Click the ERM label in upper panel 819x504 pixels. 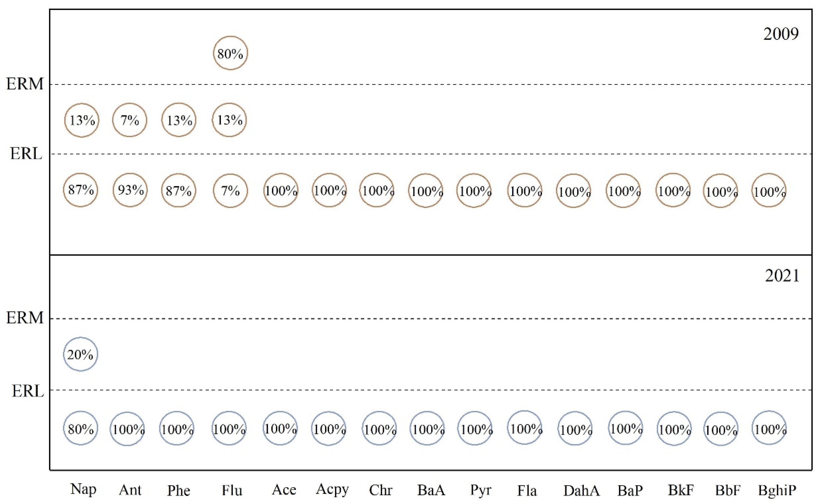click(x=25, y=84)
